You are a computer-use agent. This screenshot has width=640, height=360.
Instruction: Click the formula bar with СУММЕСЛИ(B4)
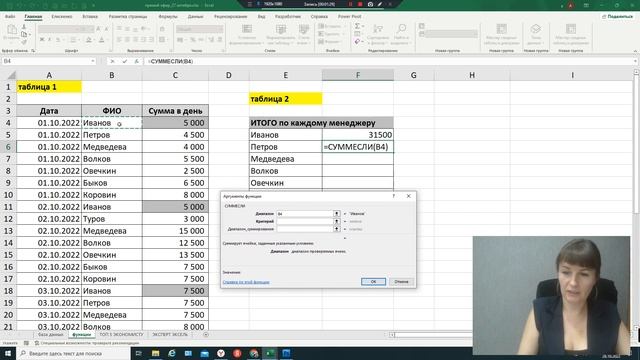point(390,61)
